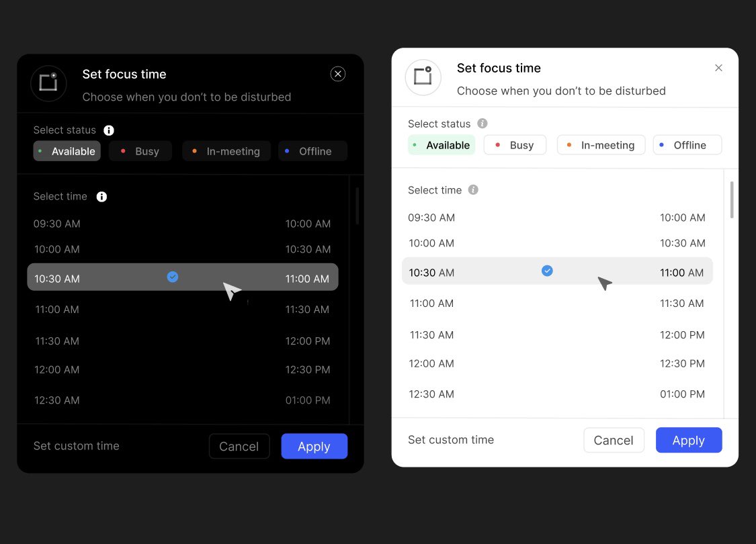The image size is (756, 544).
Task: Cancel the dark focus time dialog
Action: 239,446
